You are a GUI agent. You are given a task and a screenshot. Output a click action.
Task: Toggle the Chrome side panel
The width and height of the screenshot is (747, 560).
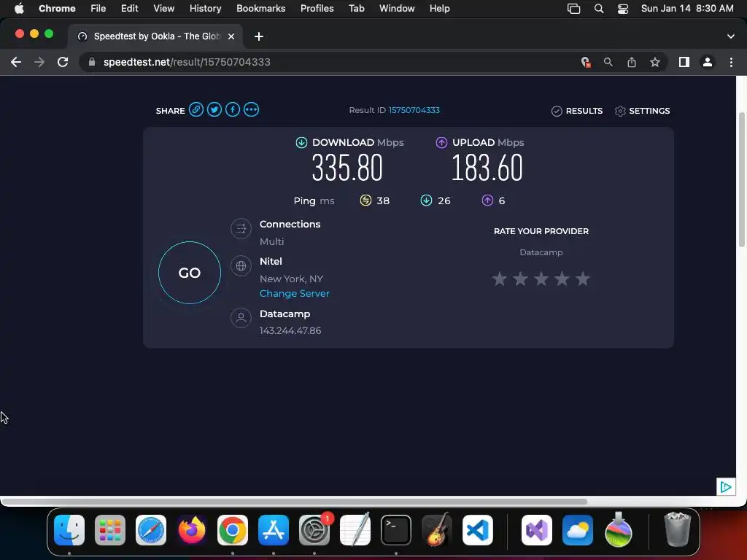coord(684,62)
